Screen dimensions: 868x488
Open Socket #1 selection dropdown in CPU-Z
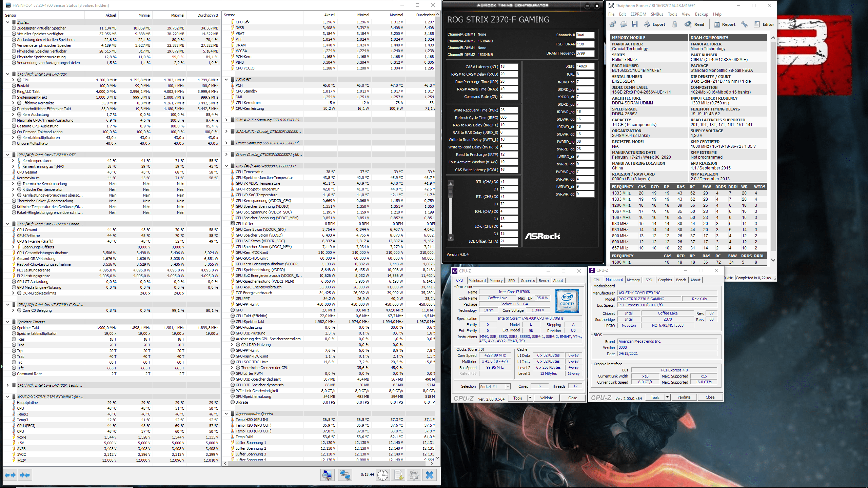[495, 386]
